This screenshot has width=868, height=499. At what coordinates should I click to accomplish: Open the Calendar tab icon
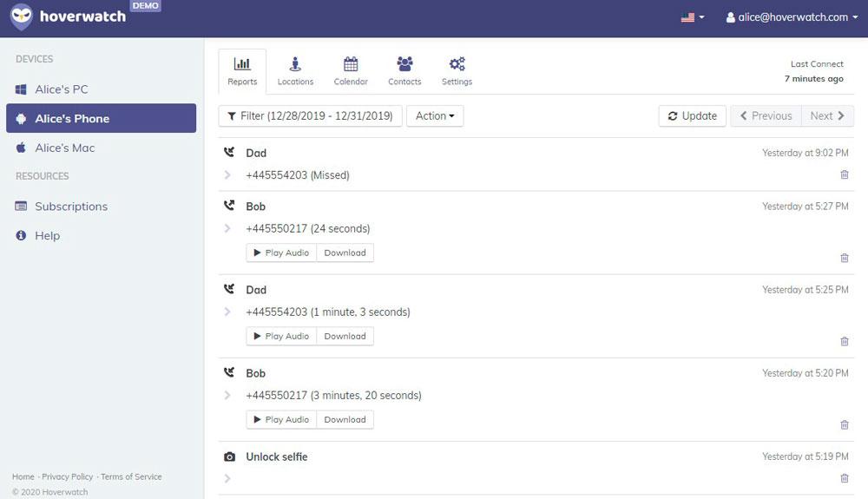[351, 64]
